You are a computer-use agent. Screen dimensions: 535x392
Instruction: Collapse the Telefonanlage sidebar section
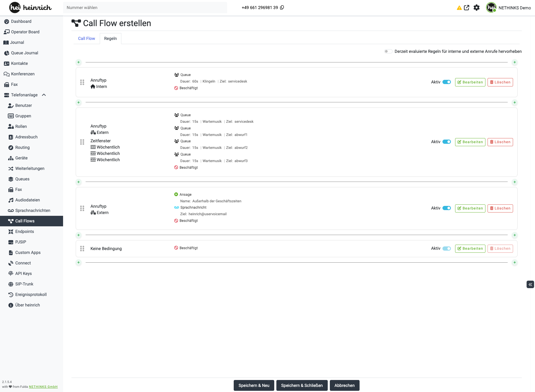[x=44, y=95]
